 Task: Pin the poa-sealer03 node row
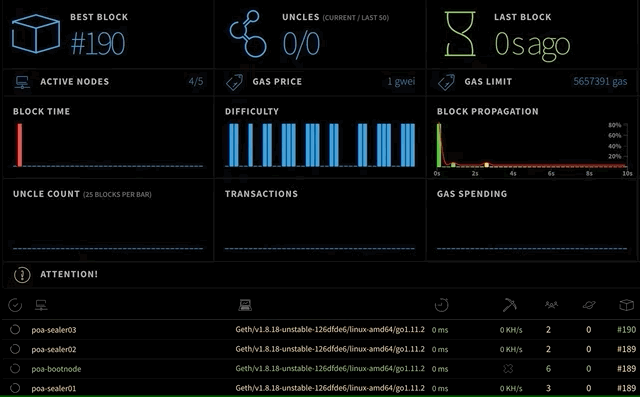[15, 329]
